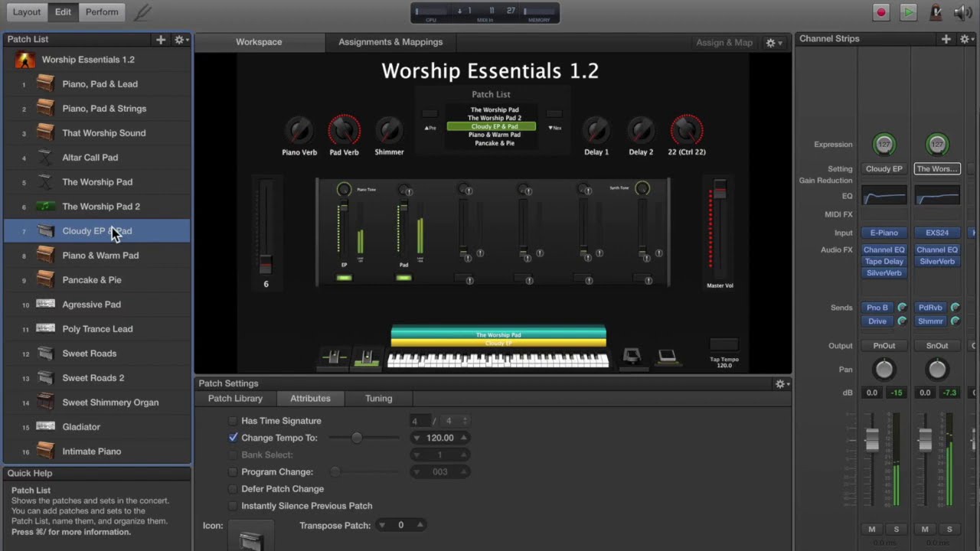980x551 pixels.
Task: Click the Master Vol fader
Action: pos(720,188)
